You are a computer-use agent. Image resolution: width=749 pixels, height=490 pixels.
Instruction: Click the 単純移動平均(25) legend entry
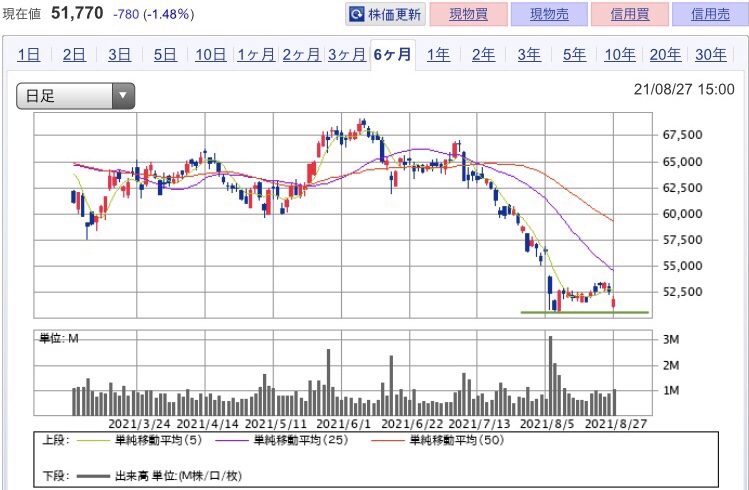click(301, 440)
